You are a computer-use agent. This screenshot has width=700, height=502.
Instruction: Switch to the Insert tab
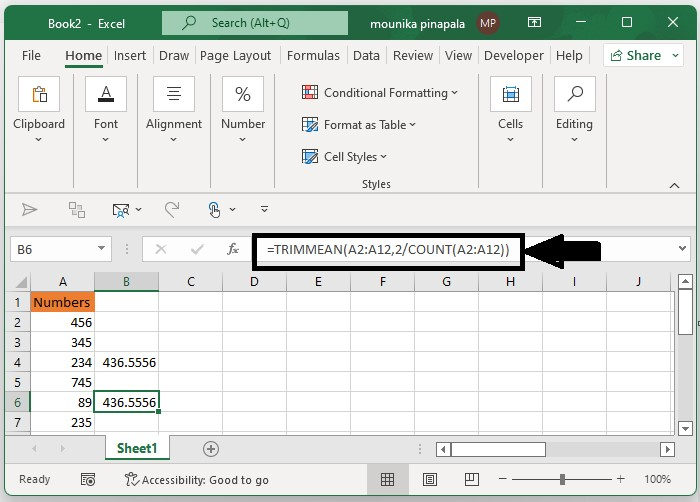coord(129,55)
